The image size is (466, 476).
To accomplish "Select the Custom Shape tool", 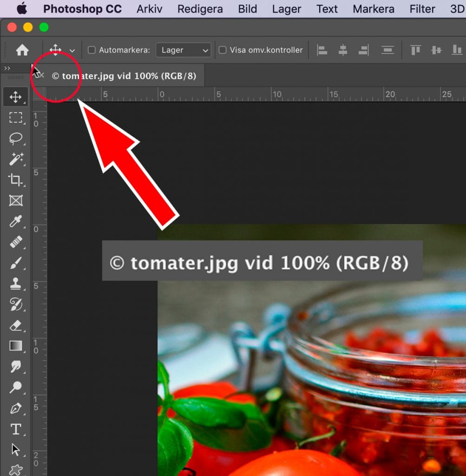I will click(15, 469).
